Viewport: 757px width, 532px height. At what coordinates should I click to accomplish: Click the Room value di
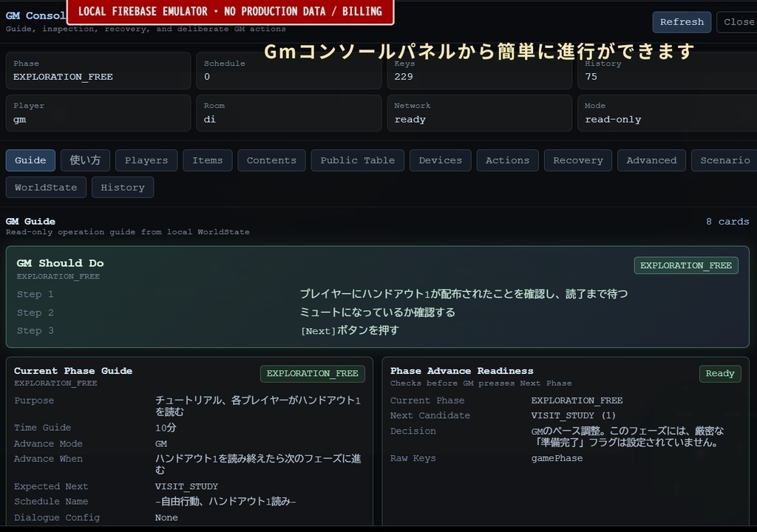[209, 120]
